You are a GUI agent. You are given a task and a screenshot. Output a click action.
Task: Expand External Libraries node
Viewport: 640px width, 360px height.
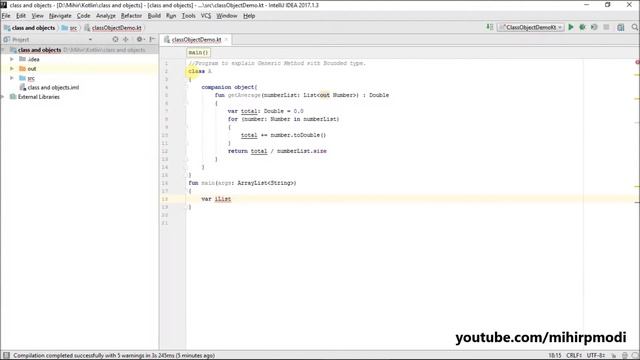click(3, 97)
